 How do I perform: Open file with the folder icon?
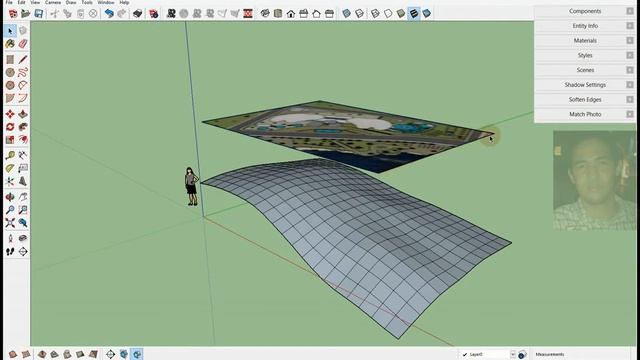pyautogui.click(x=25, y=13)
